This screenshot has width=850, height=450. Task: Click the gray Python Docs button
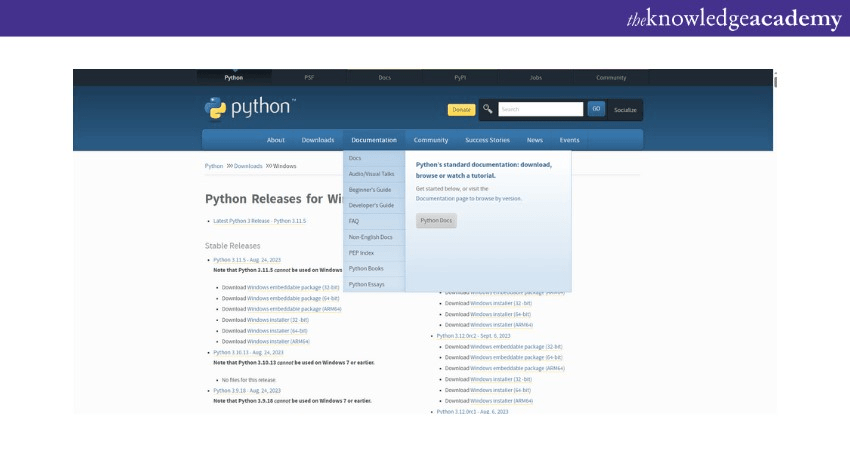(436, 221)
